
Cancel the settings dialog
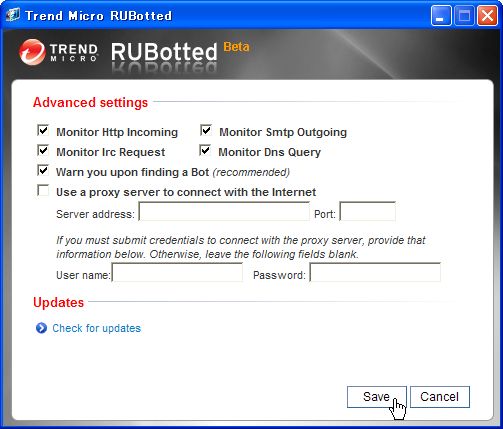pos(440,397)
